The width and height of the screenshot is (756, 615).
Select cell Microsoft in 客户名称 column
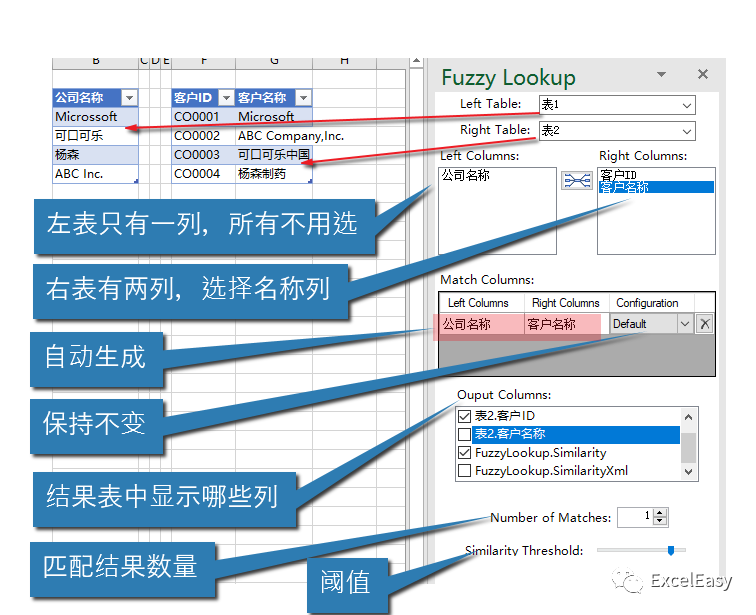(274, 117)
